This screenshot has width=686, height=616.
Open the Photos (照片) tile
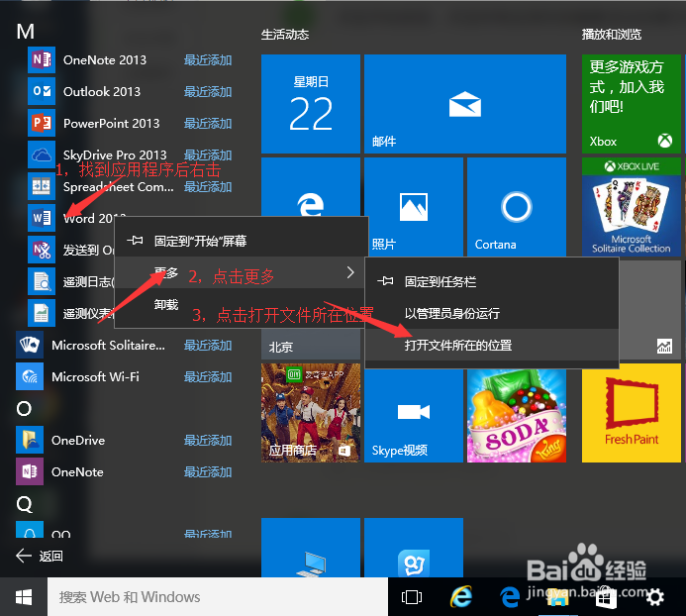point(414,207)
